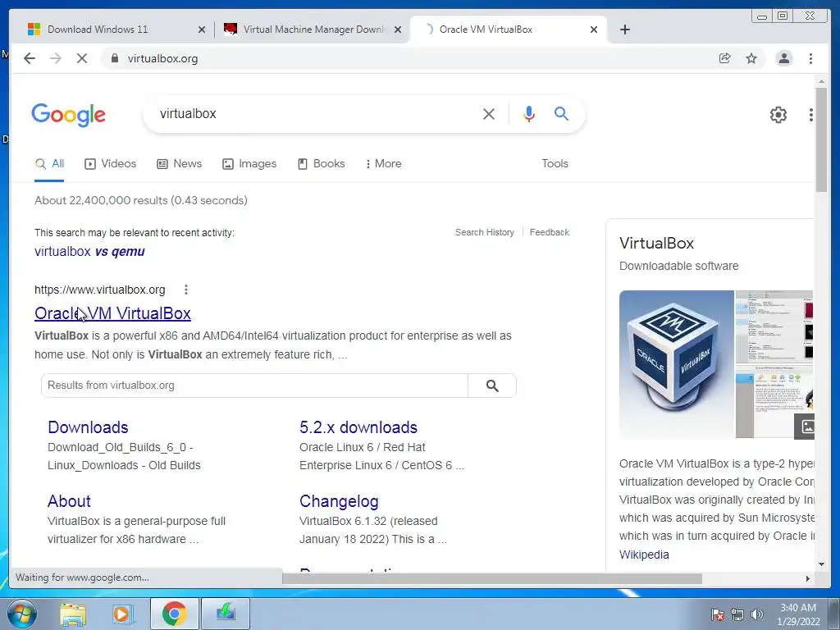Open the Oracle VM VirtualBox result
Viewport: 840px width, 630px height.
(x=112, y=313)
